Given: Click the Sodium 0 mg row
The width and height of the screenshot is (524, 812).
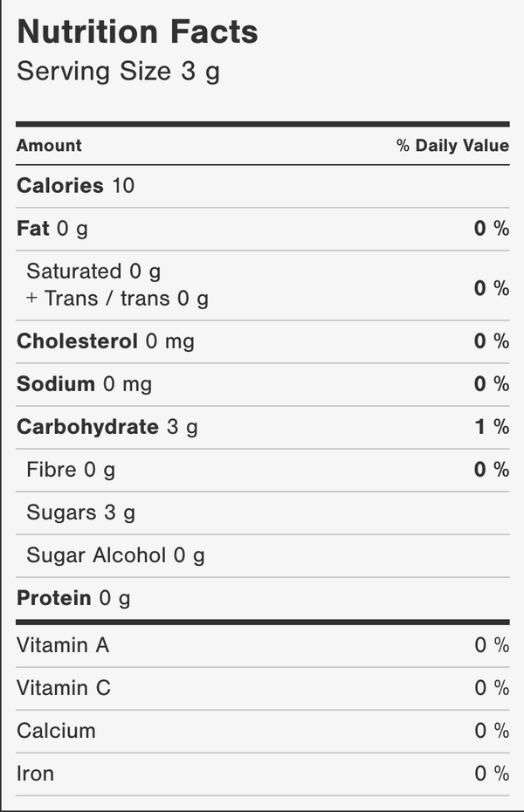Looking at the screenshot, I should (x=263, y=384).
